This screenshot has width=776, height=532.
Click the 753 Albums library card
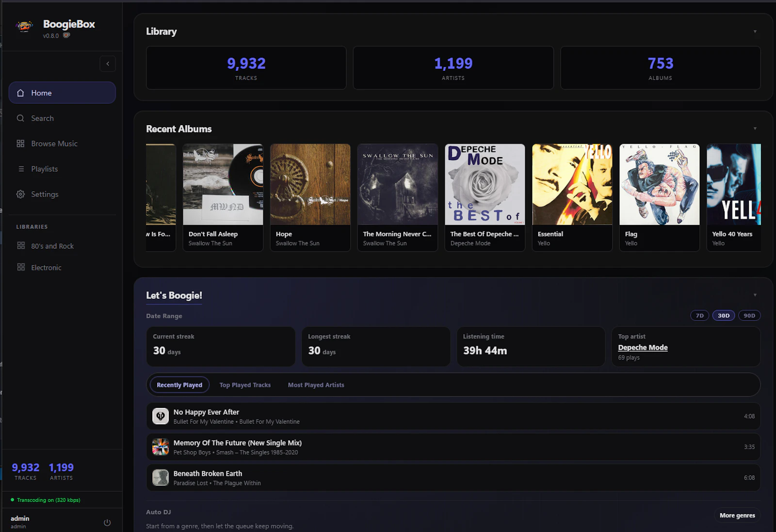(x=661, y=68)
